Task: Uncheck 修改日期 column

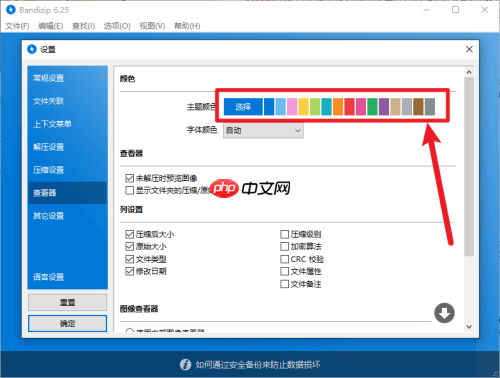Action: click(129, 271)
